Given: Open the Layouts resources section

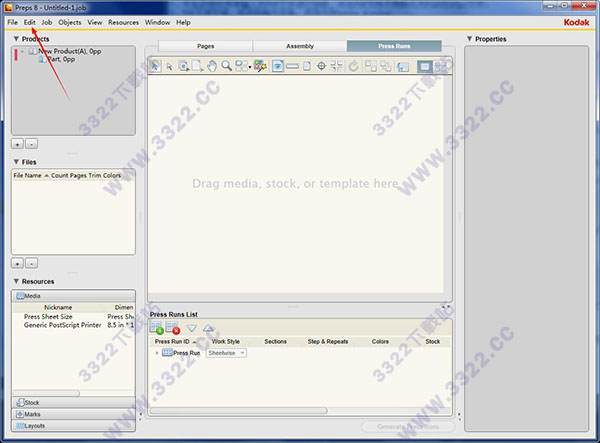Looking at the screenshot, I should (73, 425).
